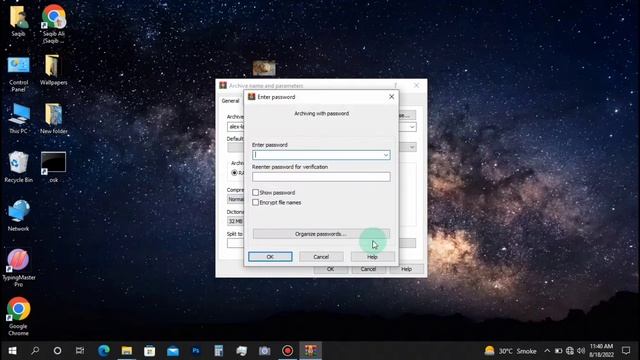Image resolution: width=640 pixels, height=360 pixels.
Task: Click Help in the Archive name and parameters window
Action: point(406,269)
